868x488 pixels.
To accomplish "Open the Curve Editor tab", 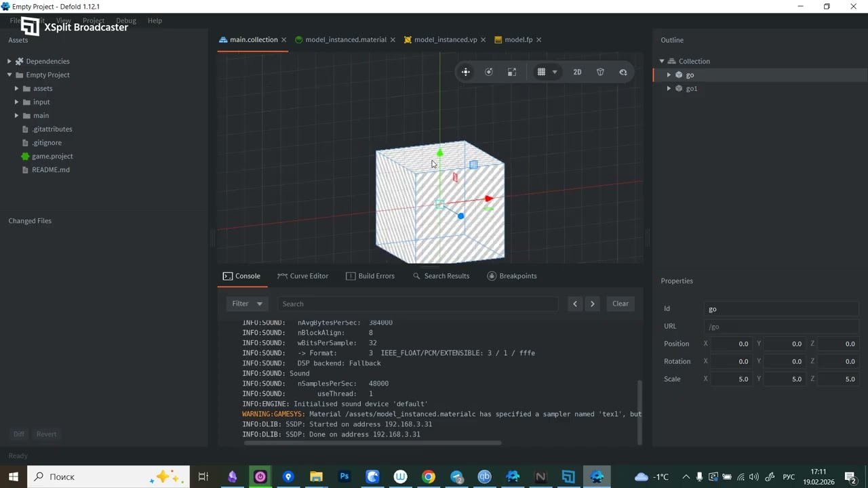I will 302,276.
